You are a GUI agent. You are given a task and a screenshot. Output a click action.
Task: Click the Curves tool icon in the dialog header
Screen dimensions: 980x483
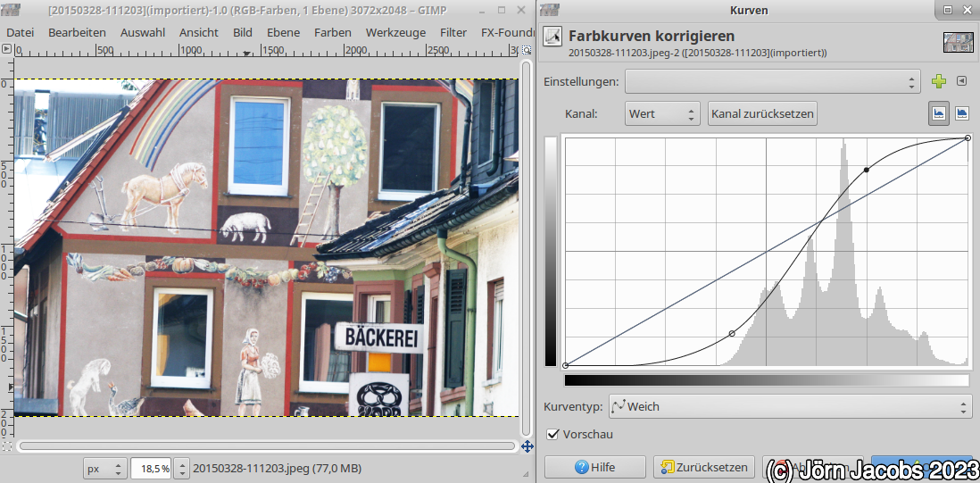coord(553,37)
